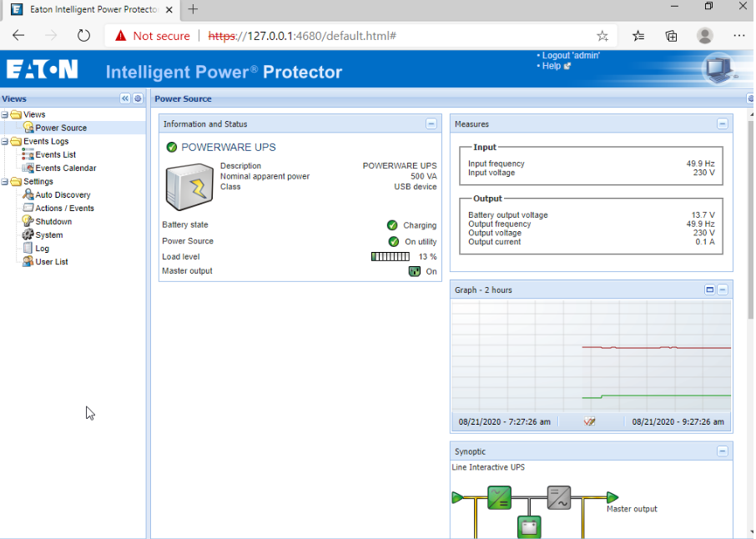This screenshot has width=756, height=539.
Task: Click the POWERWARE UPS device image
Action: [x=189, y=187]
